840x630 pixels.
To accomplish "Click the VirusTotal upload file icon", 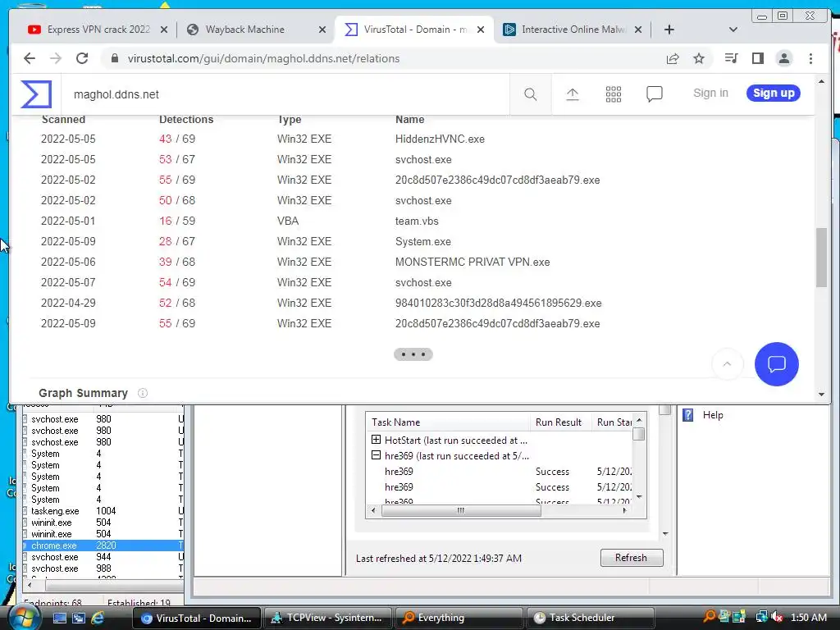I will coord(572,94).
